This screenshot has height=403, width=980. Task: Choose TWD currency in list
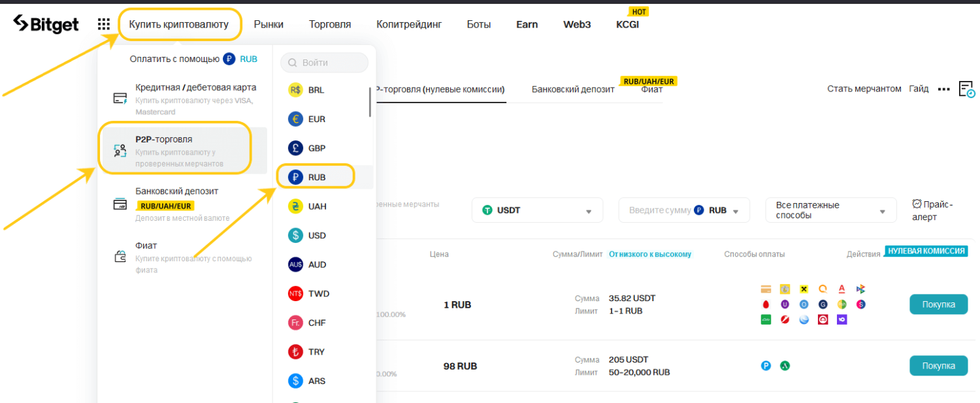point(324,293)
